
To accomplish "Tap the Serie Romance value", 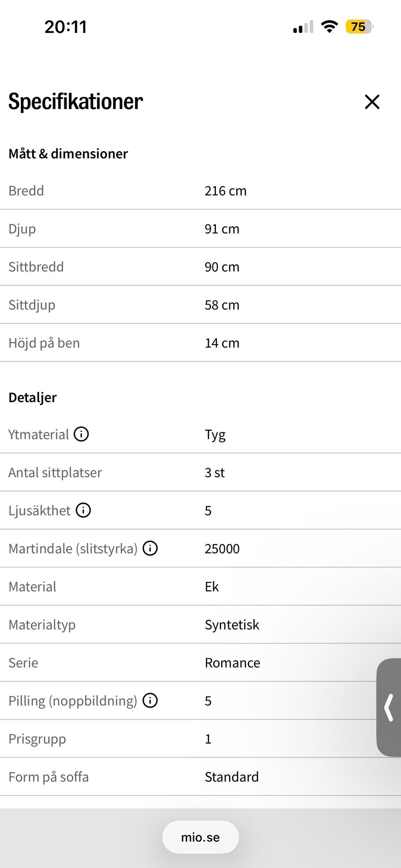I will (232, 663).
